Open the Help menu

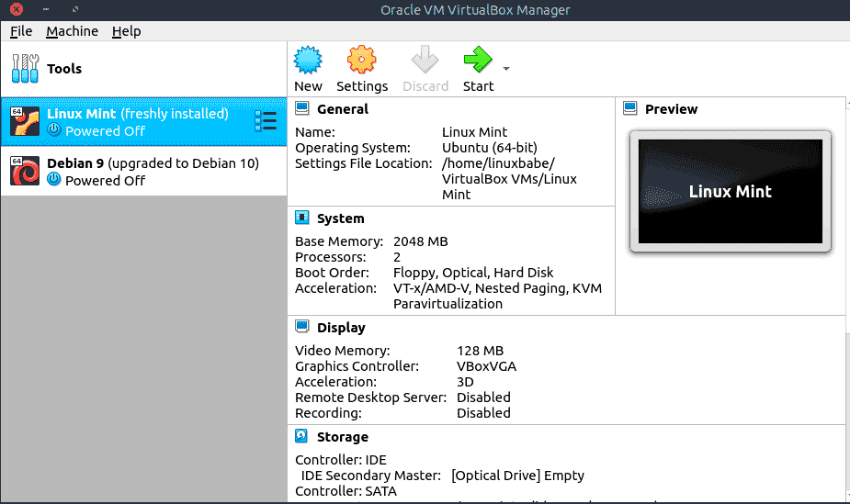coord(127,31)
